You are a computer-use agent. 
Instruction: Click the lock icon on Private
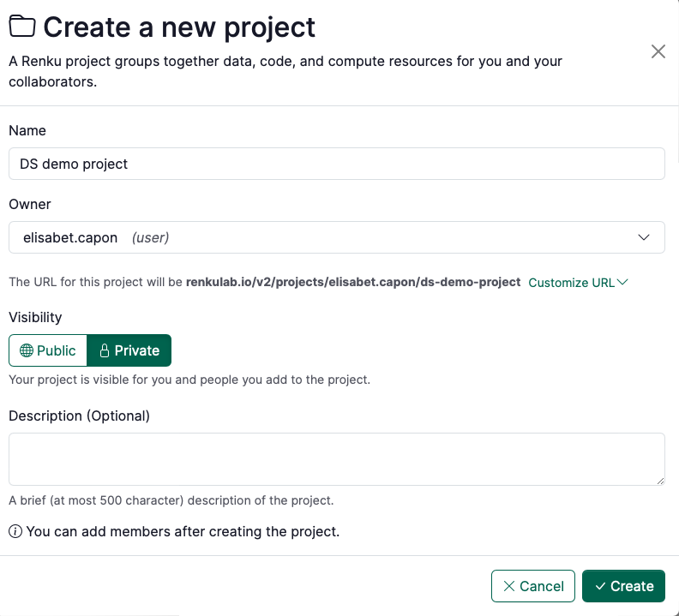pos(105,350)
